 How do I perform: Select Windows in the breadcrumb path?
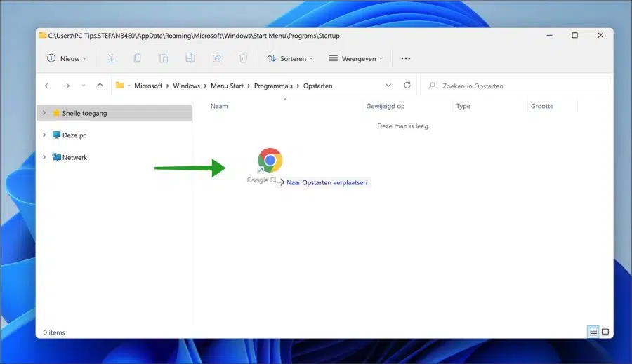pos(186,86)
